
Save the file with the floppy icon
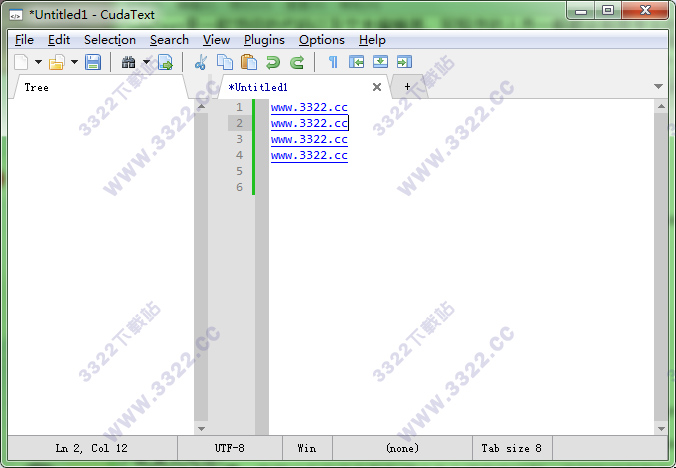(93, 62)
